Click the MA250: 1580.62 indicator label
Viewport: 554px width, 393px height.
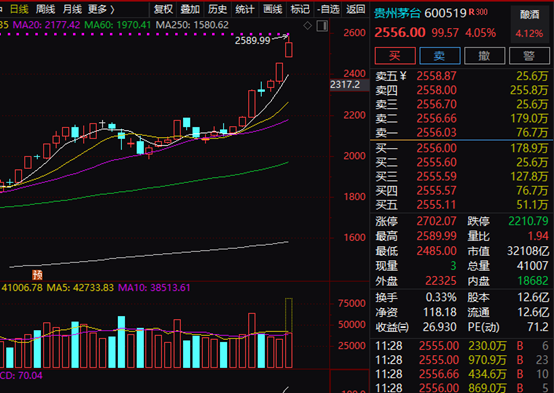tap(192, 25)
